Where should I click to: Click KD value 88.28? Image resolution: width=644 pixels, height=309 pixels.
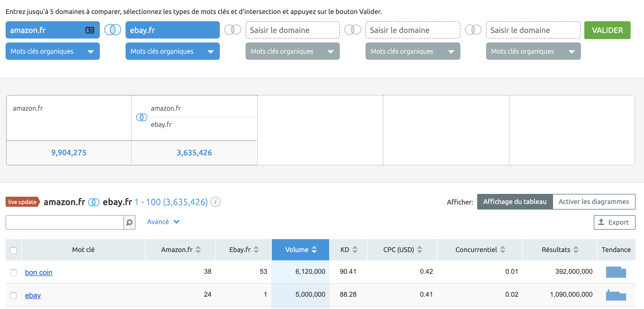[x=348, y=294]
